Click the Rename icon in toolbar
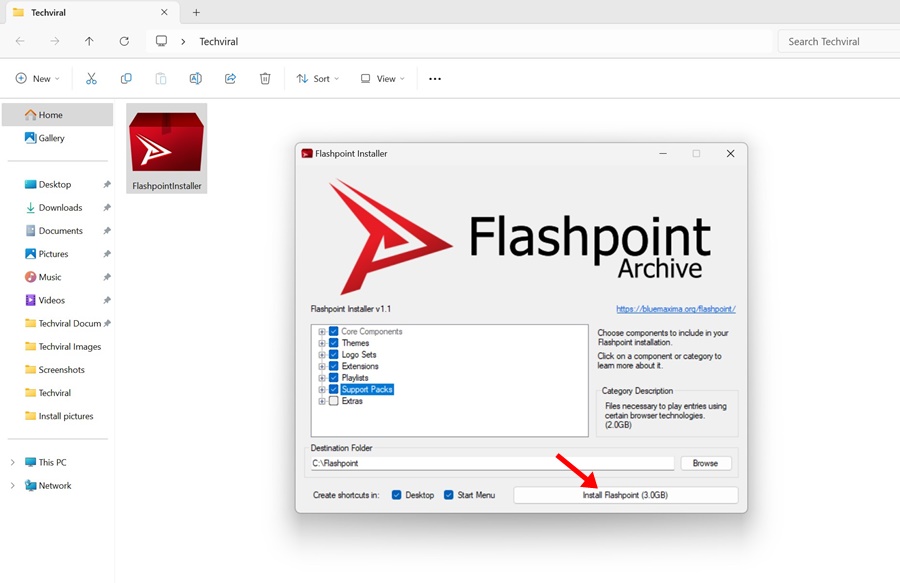900x583 pixels. pyautogui.click(x=196, y=79)
